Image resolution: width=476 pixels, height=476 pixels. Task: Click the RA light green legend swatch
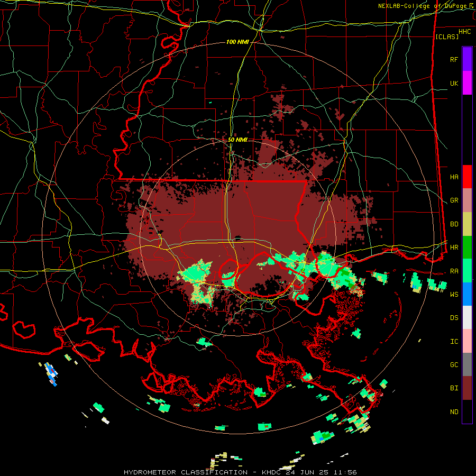pyautogui.click(x=467, y=270)
